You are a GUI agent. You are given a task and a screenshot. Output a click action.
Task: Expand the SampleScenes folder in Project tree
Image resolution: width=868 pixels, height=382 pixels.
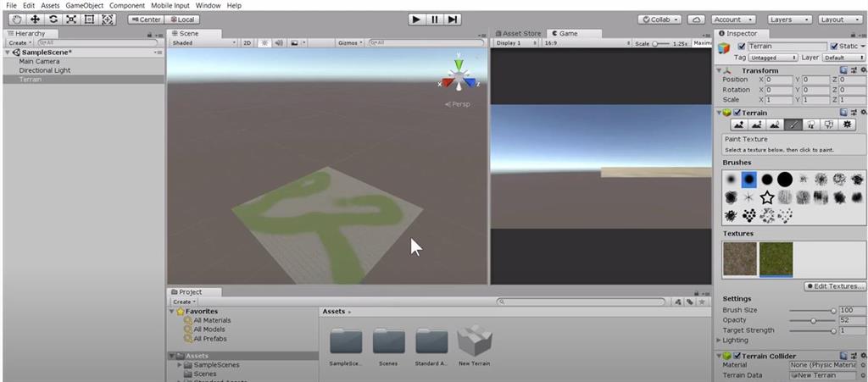click(180, 365)
